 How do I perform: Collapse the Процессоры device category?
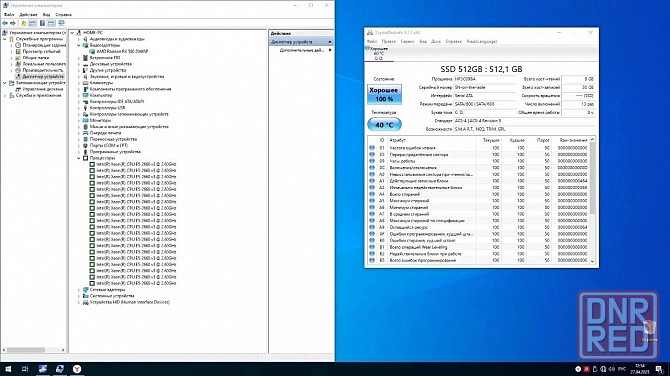(79, 158)
